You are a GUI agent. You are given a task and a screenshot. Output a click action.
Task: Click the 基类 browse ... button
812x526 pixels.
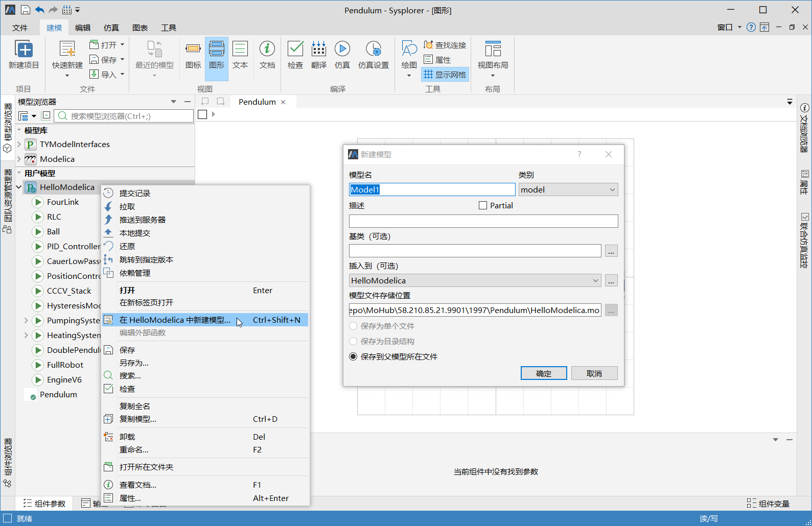pyautogui.click(x=611, y=251)
